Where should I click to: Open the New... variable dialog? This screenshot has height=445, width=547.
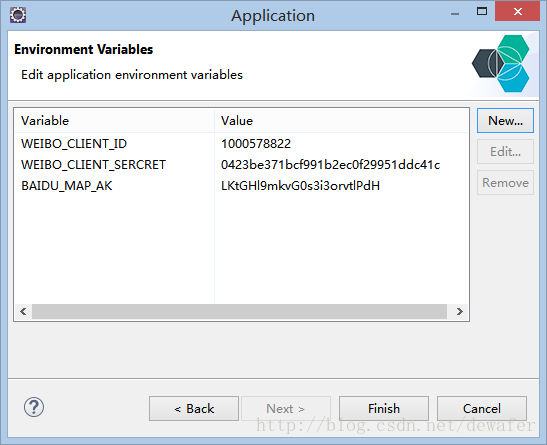(505, 121)
